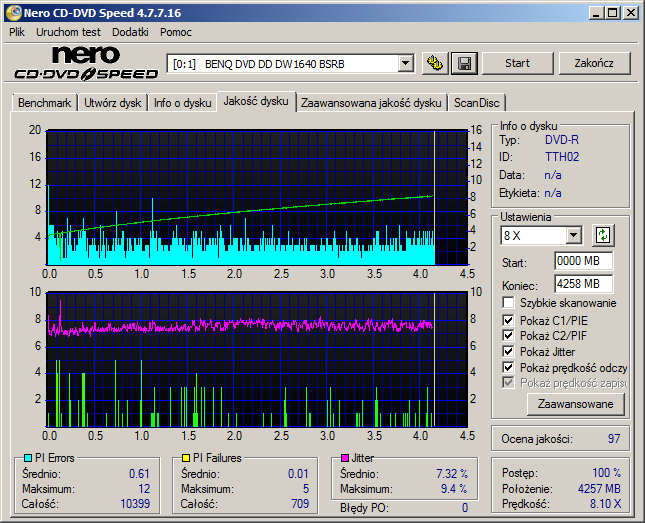This screenshot has width=645, height=523.
Task: Click the floppy disk save icon
Action: click(x=464, y=63)
